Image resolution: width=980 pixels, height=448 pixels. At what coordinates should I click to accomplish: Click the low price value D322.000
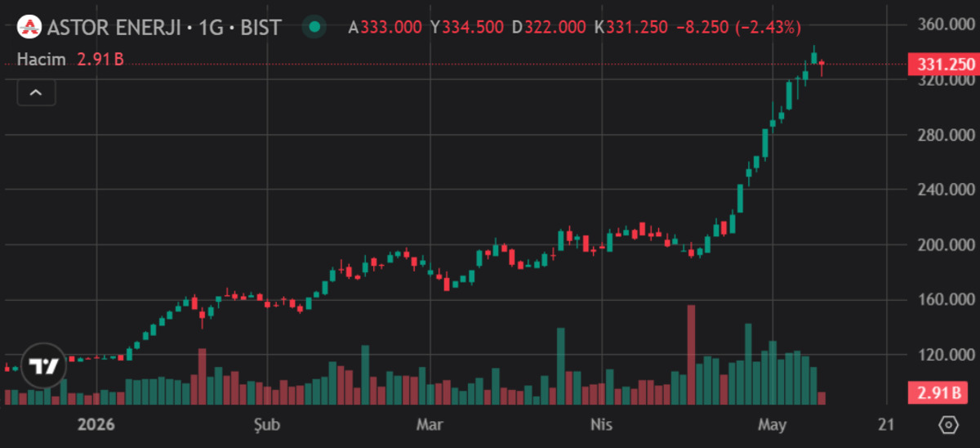(x=549, y=28)
